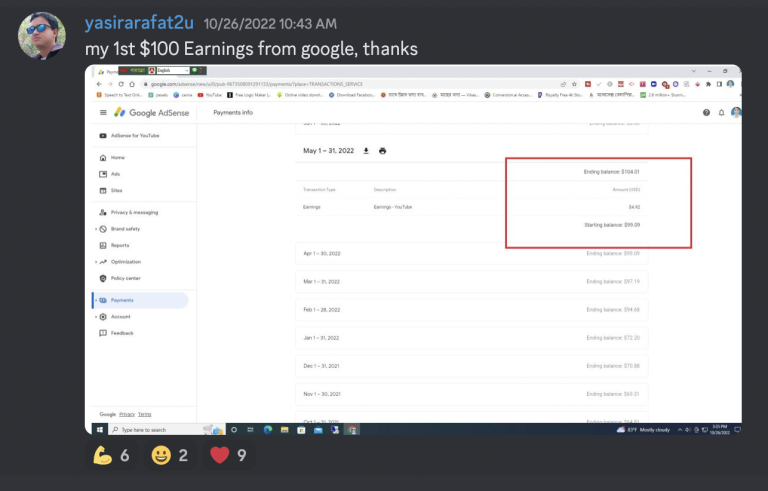Click the browser back arrow
This screenshot has width=768, height=491.
click(99, 84)
